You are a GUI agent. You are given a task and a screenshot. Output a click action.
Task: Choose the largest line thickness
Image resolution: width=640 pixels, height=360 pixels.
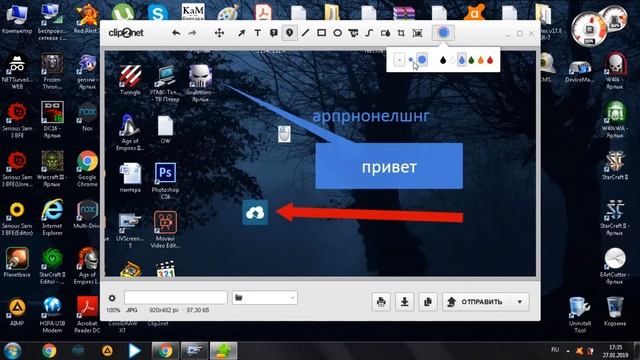(422, 60)
